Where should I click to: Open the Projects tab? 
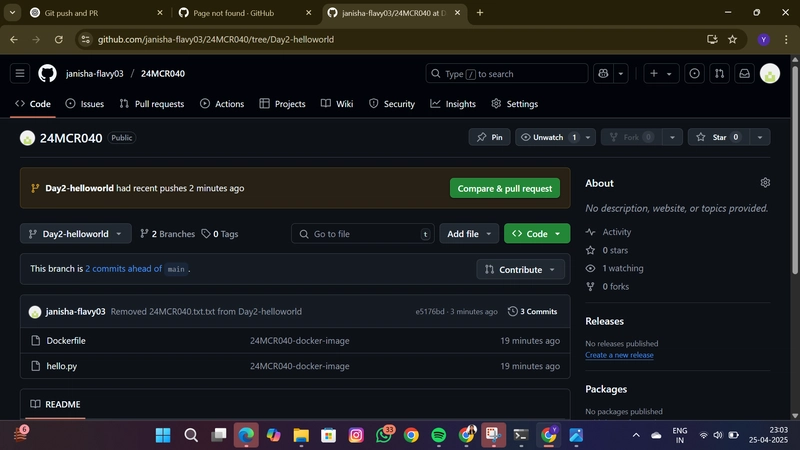pyautogui.click(x=283, y=104)
